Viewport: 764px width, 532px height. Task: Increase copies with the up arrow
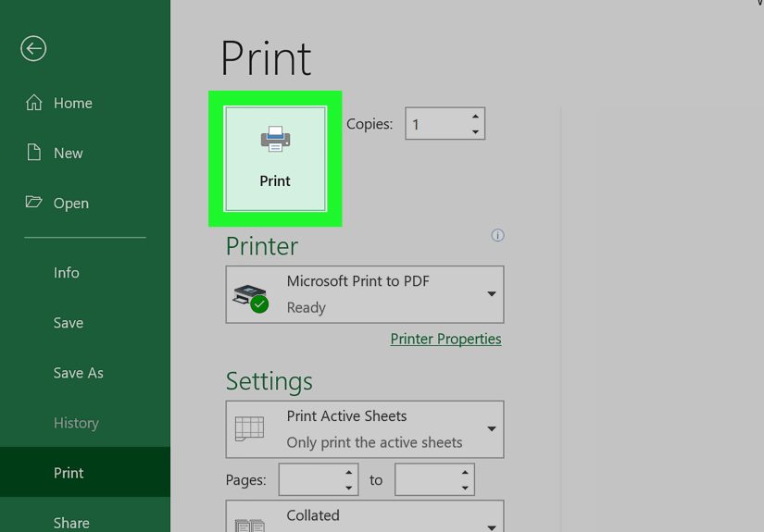point(476,117)
